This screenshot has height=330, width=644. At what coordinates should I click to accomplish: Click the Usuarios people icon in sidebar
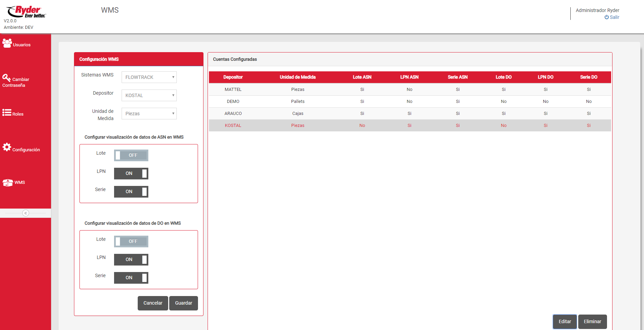(x=7, y=43)
